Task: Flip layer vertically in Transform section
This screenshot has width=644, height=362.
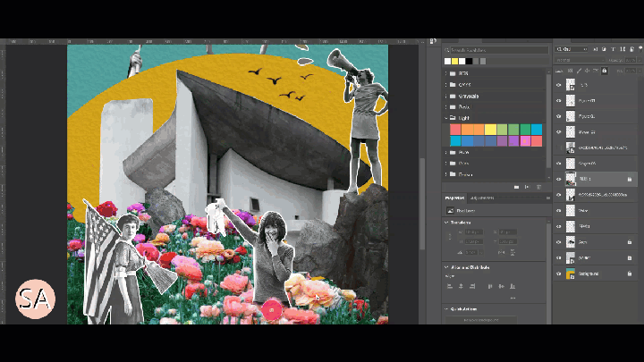Action: (513, 252)
